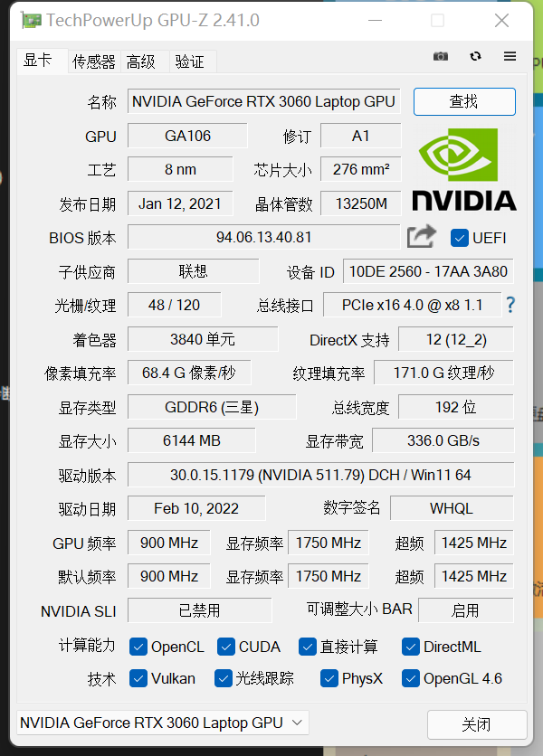Image resolution: width=543 pixels, height=756 pixels.
Task: Click the GPU 频率 field 900 MHz
Action: coord(169,543)
